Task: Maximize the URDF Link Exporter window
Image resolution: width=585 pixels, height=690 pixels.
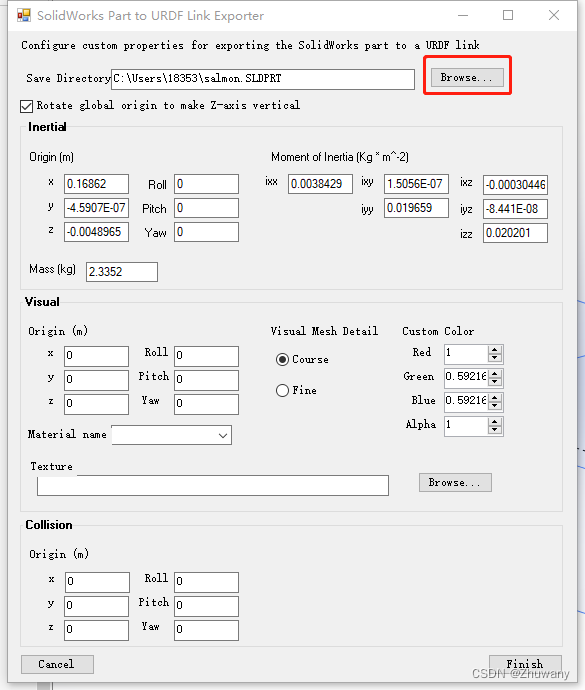Action: (508, 15)
